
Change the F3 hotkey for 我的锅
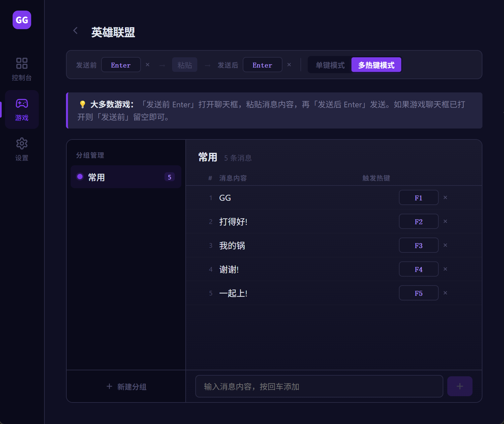pos(418,245)
